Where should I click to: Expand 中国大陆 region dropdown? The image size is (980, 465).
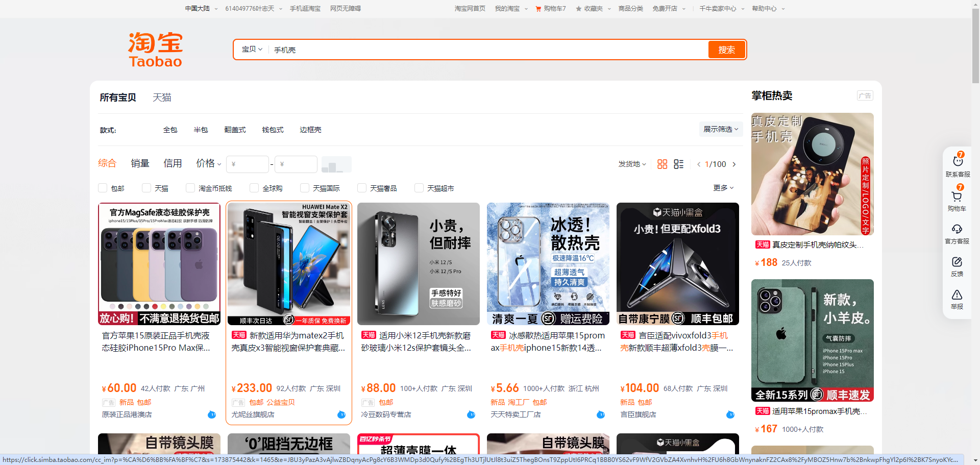point(201,9)
